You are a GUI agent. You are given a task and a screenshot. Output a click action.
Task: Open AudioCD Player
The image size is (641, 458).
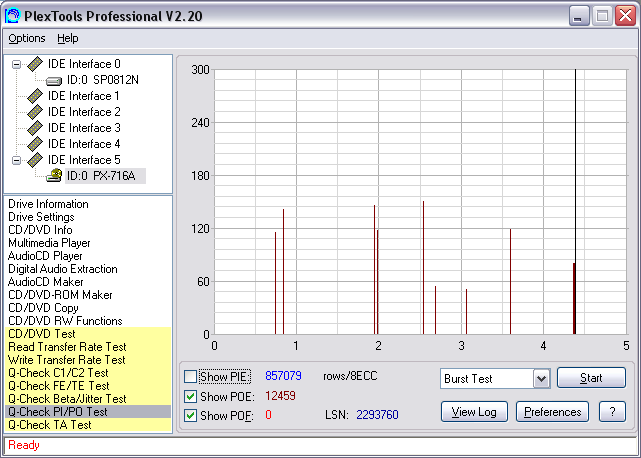[x=45, y=256]
